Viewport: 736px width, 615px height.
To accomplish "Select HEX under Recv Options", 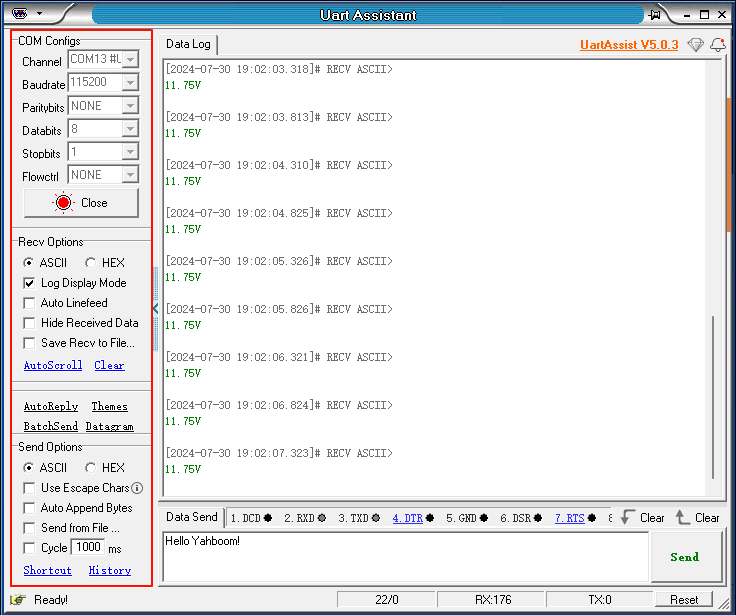I will 91,263.
